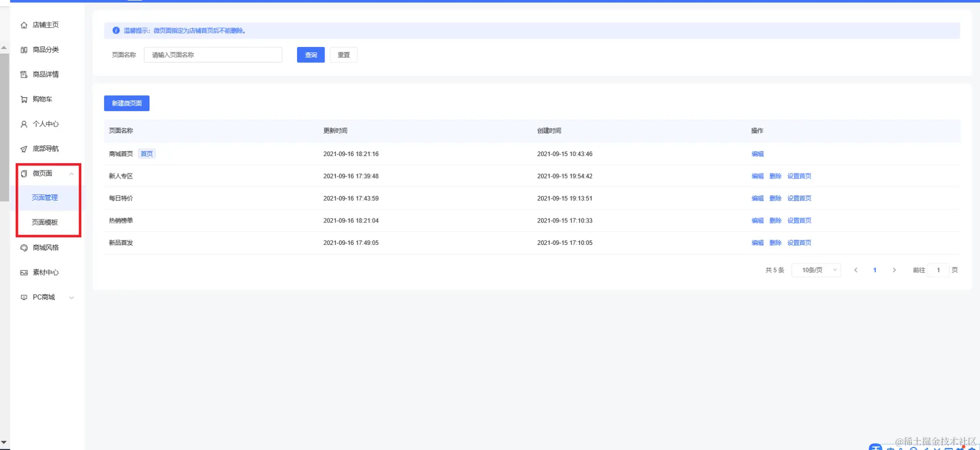This screenshot has height=450, width=980.
Task: Delete the 热销榜单 row
Action: click(x=775, y=221)
